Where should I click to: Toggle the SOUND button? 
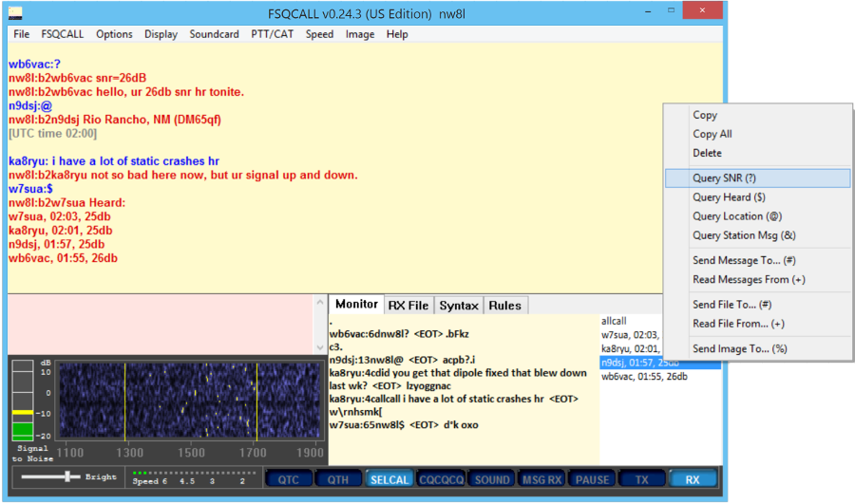[492, 479]
